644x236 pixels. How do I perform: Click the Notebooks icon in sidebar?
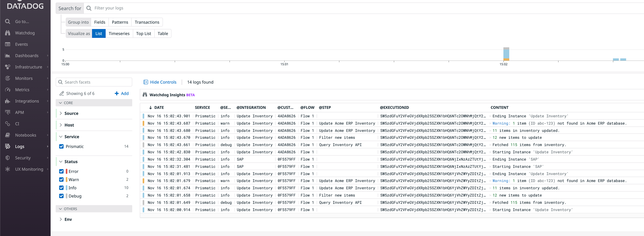click(x=7, y=135)
